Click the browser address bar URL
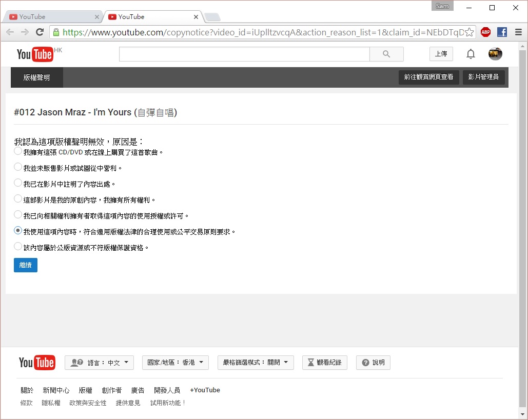 click(x=263, y=32)
